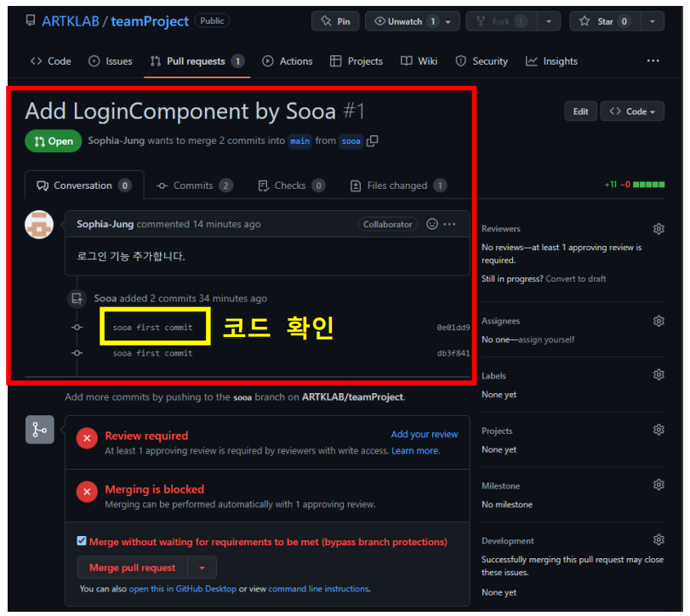The image size is (690, 616).
Task: Click the Open status badge
Action: (54, 141)
